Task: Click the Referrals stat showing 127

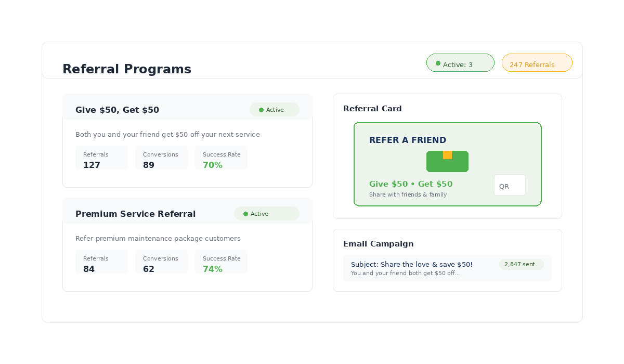Action: click(101, 160)
